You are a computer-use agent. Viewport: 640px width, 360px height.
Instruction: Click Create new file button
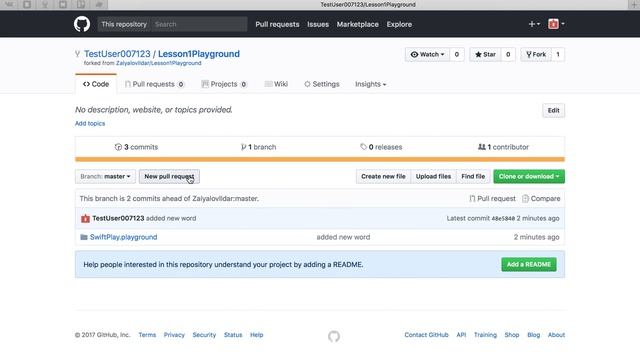(383, 176)
